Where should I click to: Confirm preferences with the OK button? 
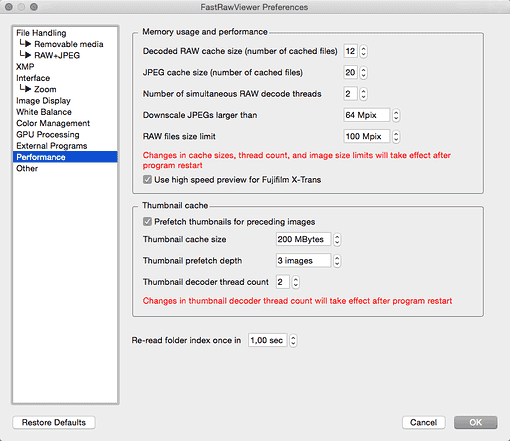point(476,422)
